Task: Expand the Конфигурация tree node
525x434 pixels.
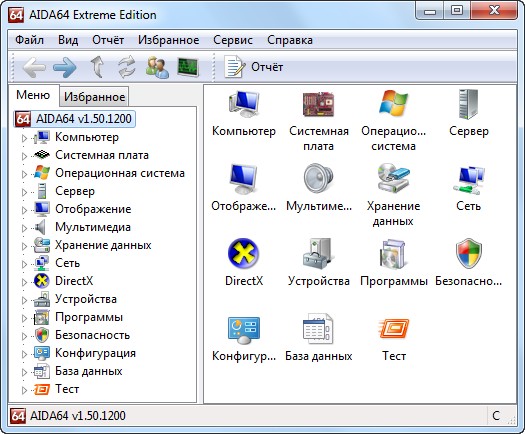Action: coord(24,354)
